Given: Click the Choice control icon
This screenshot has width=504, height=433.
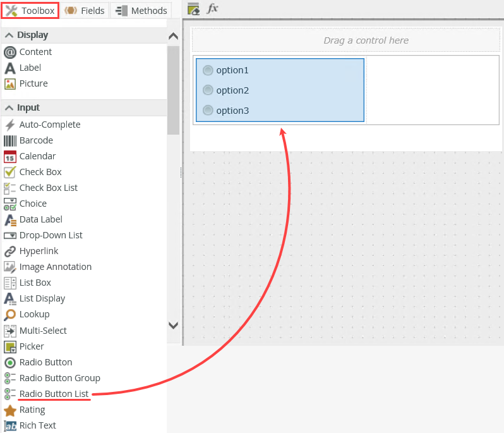Looking at the screenshot, I should [10, 204].
